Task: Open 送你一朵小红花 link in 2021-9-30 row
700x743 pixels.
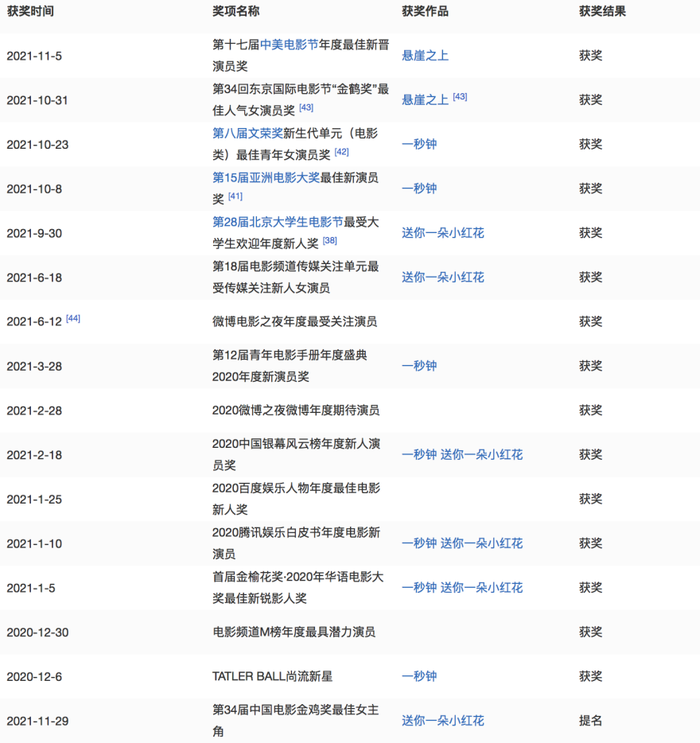Action: [x=443, y=232]
